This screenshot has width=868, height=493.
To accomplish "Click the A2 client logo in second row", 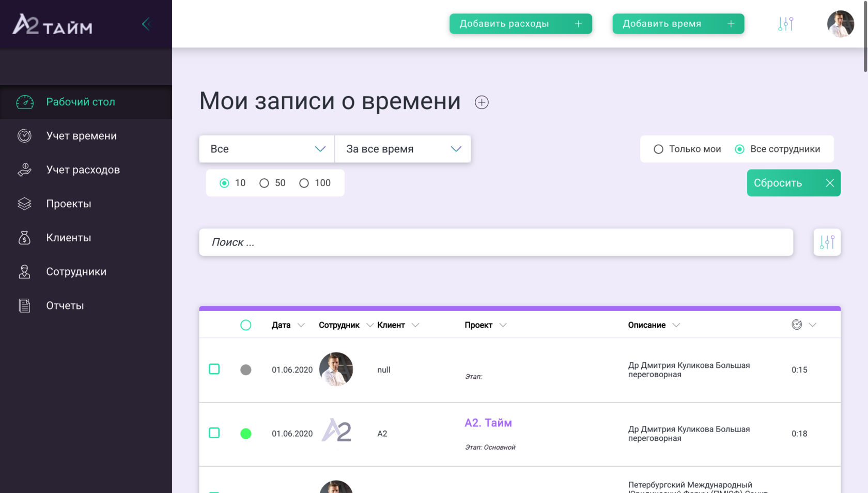I will pyautogui.click(x=336, y=430).
